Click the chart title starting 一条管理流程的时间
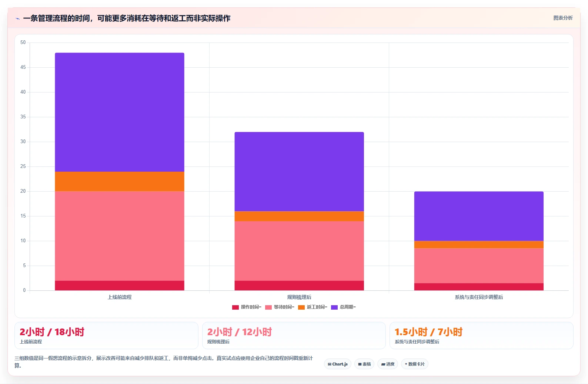The width and height of the screenshot is (588, 384). [127, 18]
